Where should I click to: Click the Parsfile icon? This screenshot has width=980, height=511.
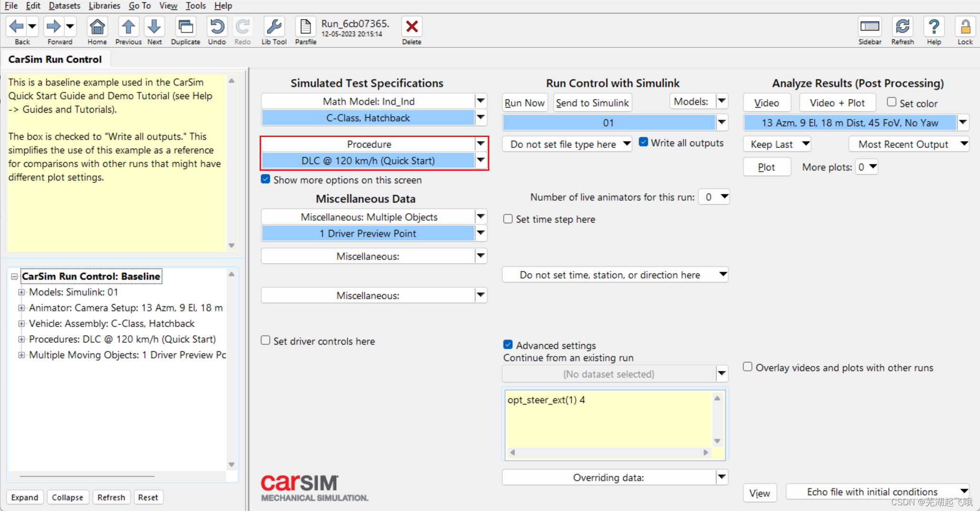coord(305,27)
